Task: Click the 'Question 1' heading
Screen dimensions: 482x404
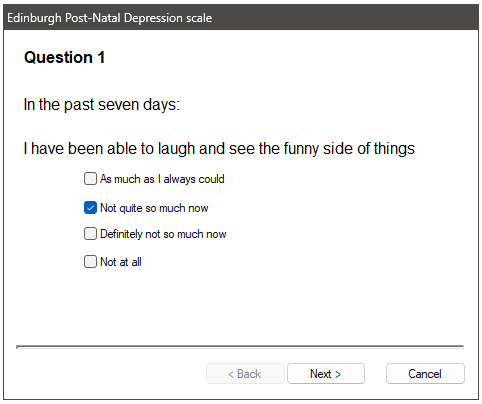Action: point(65,57)
